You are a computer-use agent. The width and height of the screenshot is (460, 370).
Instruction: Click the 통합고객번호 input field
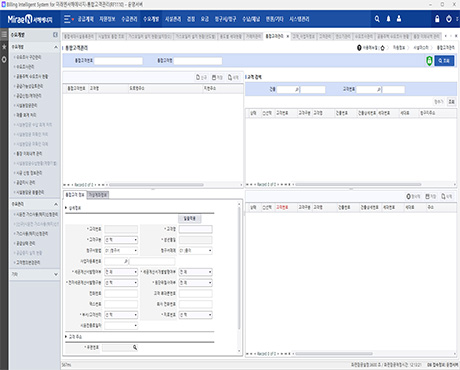[118, 61]
